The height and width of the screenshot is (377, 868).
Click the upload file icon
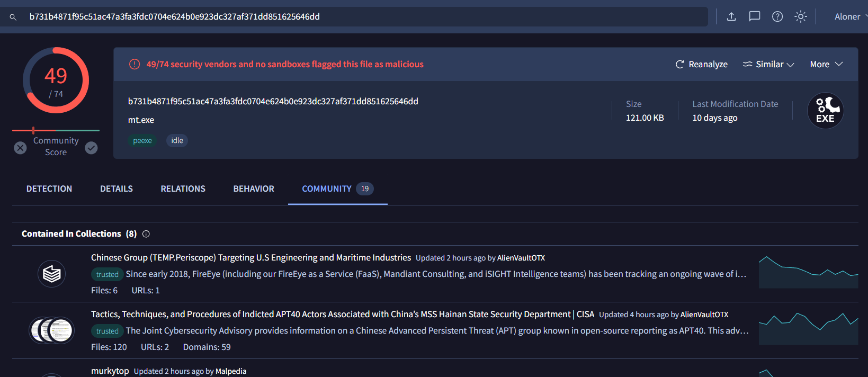point(731,16)
